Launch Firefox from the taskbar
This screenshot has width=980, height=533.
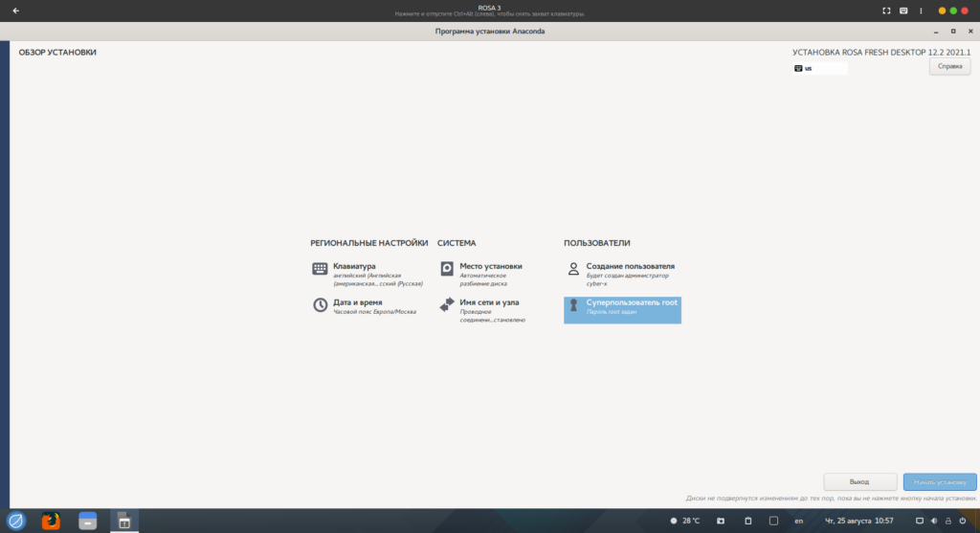click(x=51, y=521)
